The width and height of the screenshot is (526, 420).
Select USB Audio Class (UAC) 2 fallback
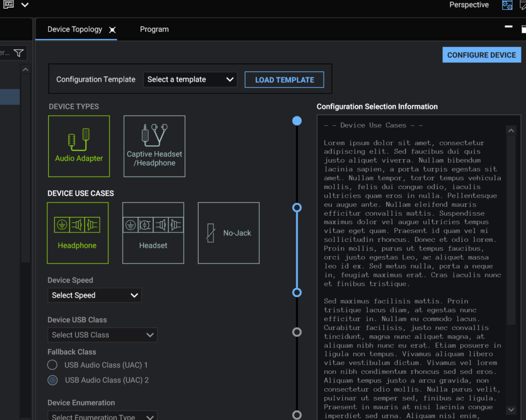point(52,380)
